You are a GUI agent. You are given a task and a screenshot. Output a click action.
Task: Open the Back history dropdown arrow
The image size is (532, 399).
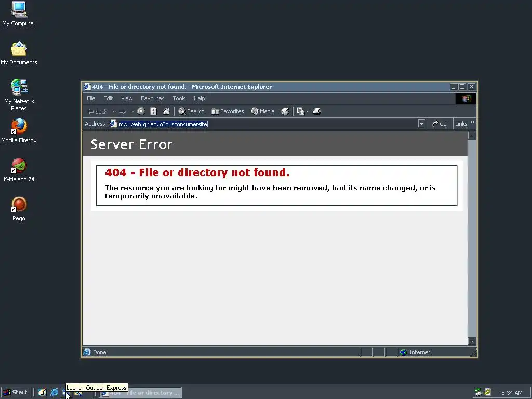coord(113,111)
